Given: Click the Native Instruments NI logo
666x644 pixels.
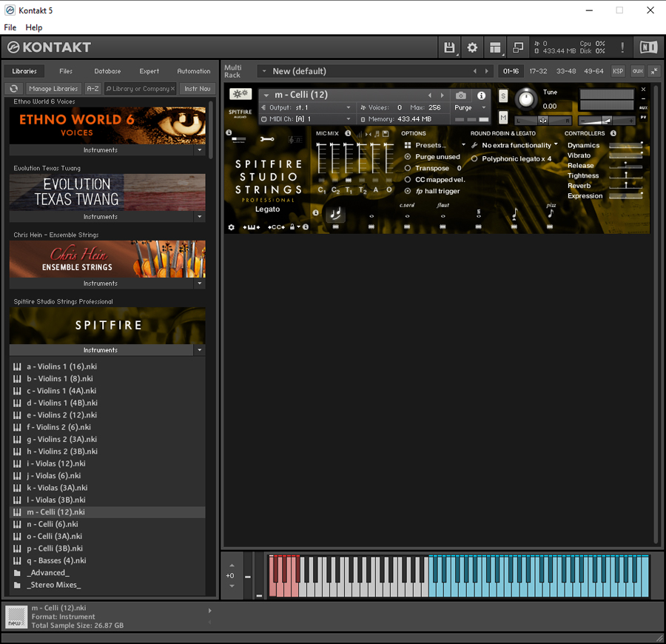Looking at the screenshot, I should point(648,47).
